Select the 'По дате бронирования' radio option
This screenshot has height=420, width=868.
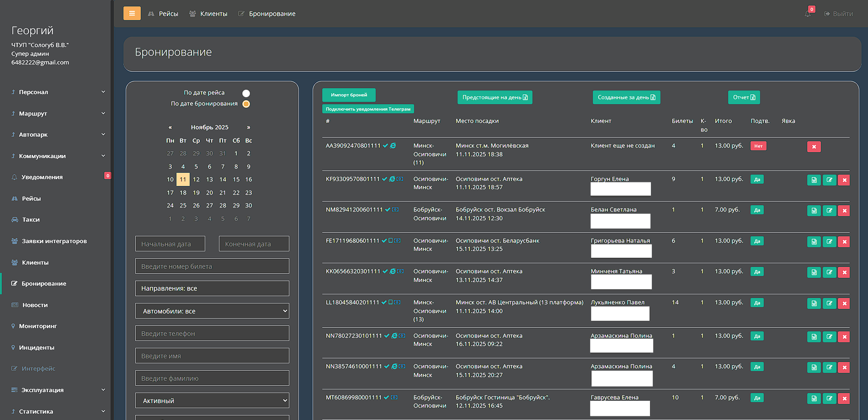(246, 104)
